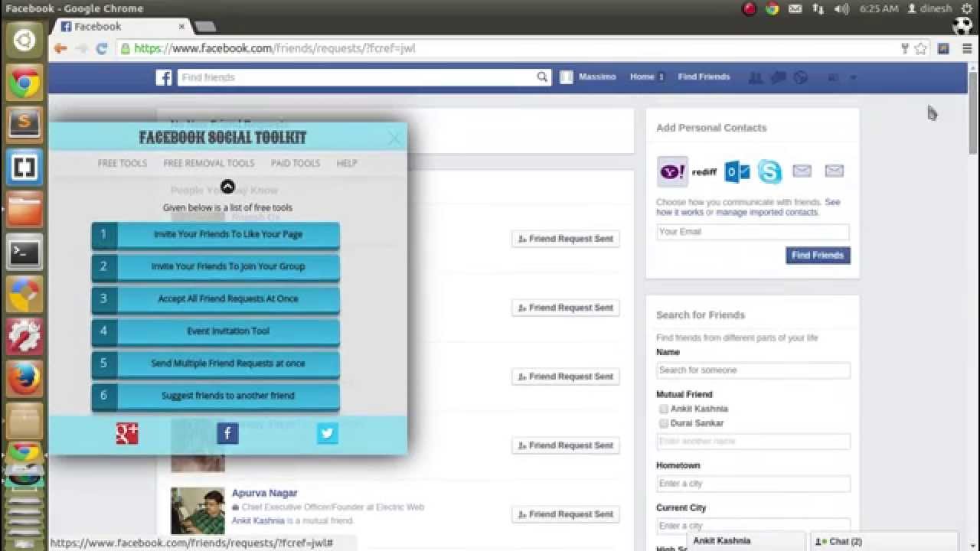This screenshot has height=551, width=980.
Task: Open Facebook friend requests icon
Action: [756, 77]
